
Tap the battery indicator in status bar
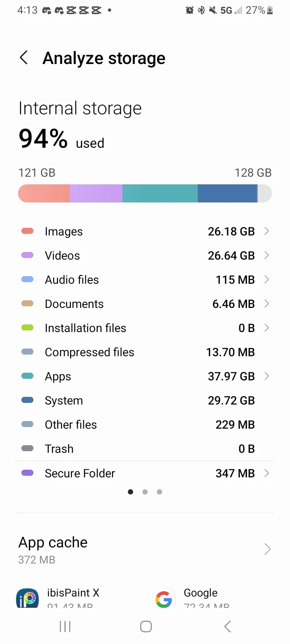(270, 10)
